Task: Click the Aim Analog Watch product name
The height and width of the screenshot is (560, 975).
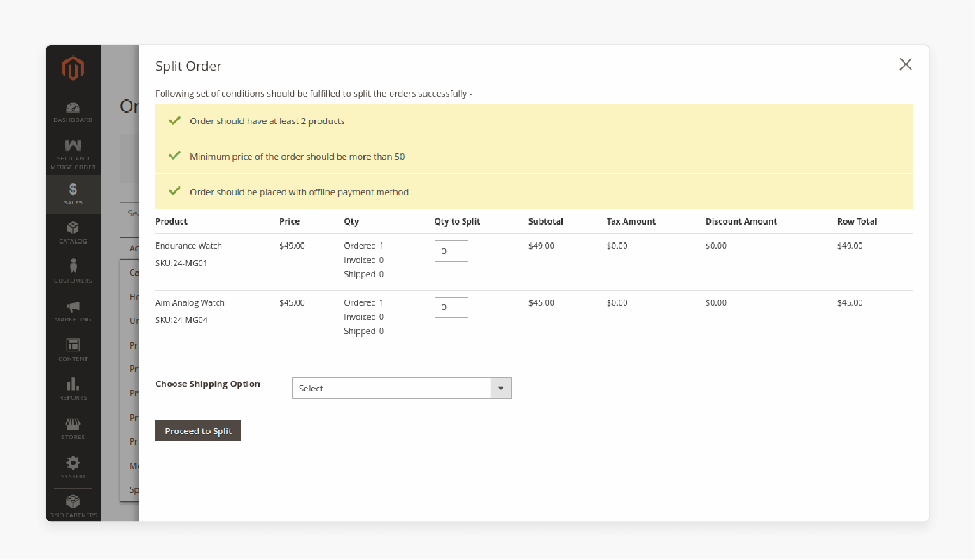Action: (190, 303)
